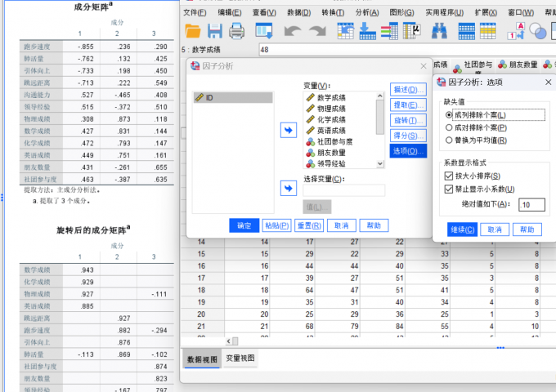Move variable with upper blue arrow button
Screen dimensions: 556x392
pos(289,131)
